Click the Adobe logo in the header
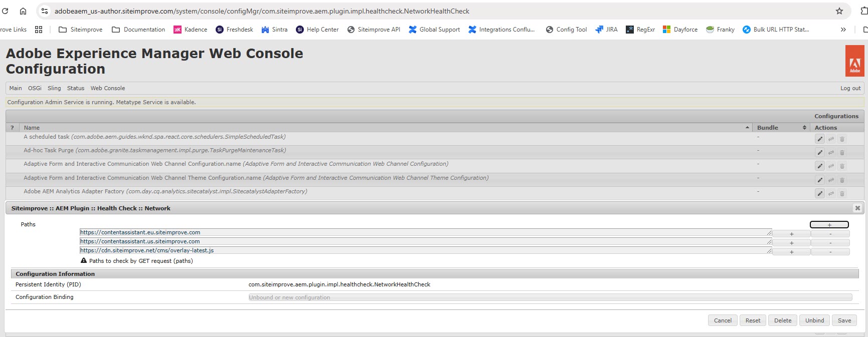This screenshot has height=337, width=868. [x=854, y=61]
